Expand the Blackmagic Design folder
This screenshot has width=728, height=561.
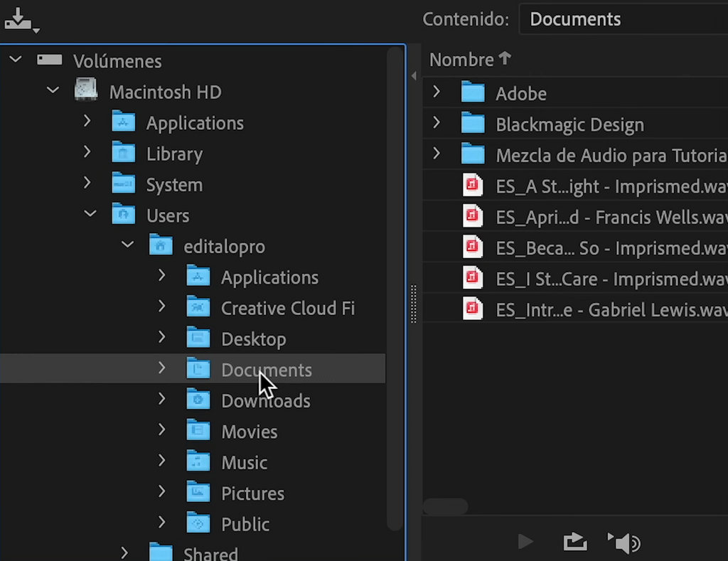click(437, 122)
